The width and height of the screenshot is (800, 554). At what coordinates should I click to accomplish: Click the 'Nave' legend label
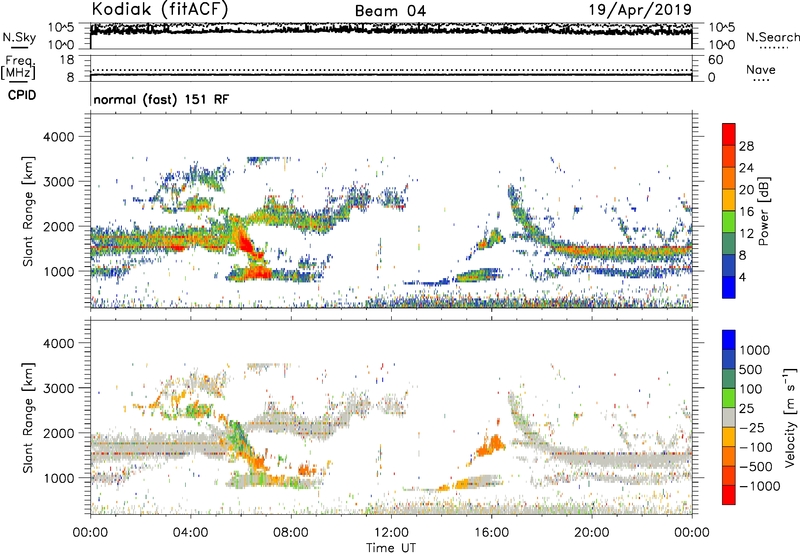761,69
